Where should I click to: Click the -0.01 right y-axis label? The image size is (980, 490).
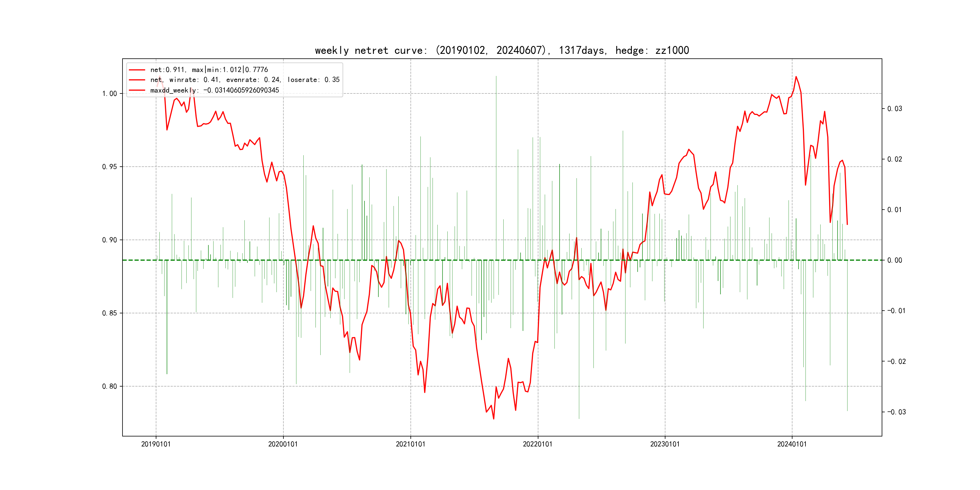coord(896,311)
